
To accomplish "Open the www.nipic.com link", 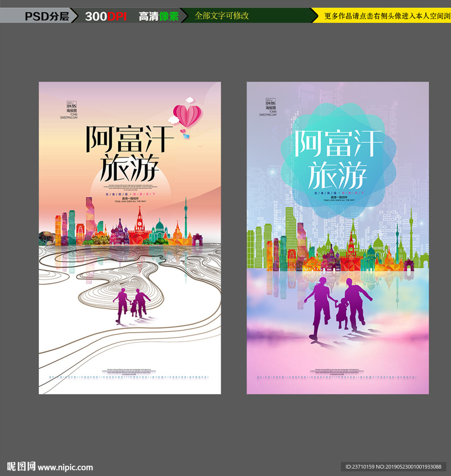I will pos(65,467).
